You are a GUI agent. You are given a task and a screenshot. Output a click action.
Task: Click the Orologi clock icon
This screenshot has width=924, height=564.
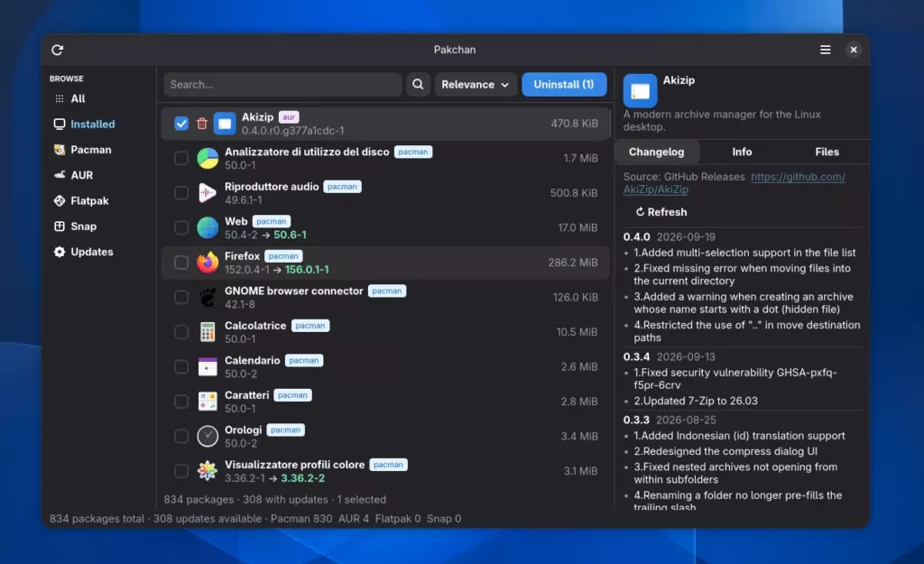point(208,437)
